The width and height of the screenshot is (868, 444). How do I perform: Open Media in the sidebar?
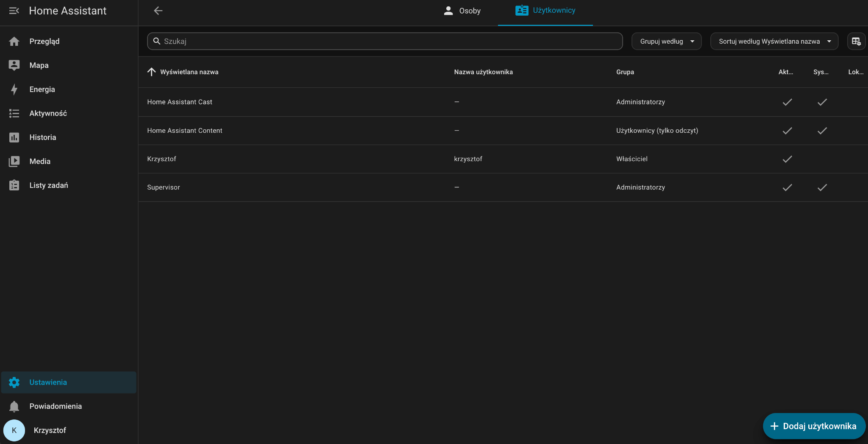click(69, 161)
